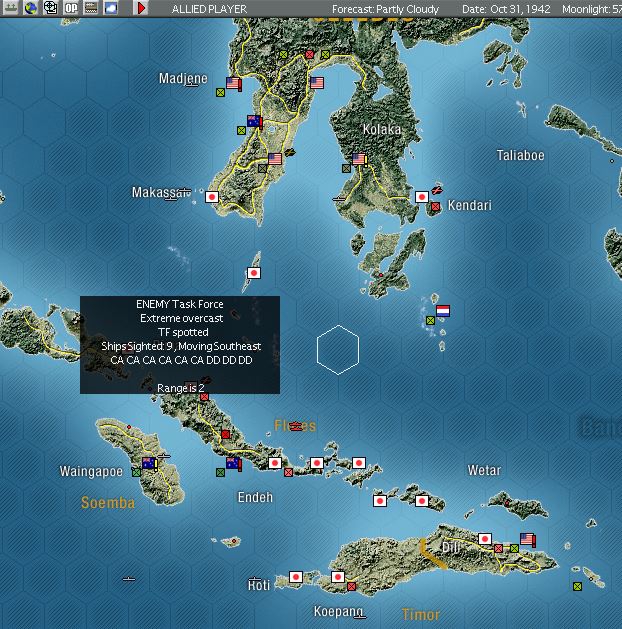622x629 pixels.
Task: Click the list/database toolbar icon beside OP
Action: pos(91,8)
